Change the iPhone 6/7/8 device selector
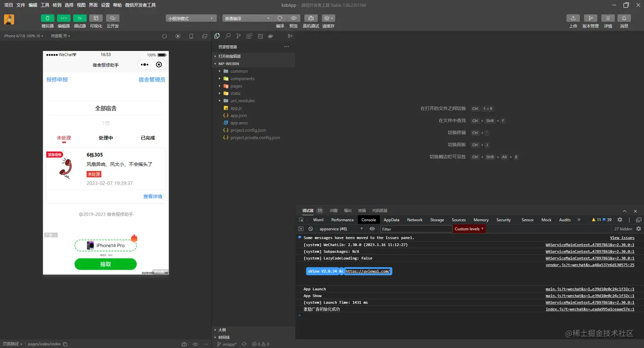Screen dimensions: 644x348 point(23,36)
